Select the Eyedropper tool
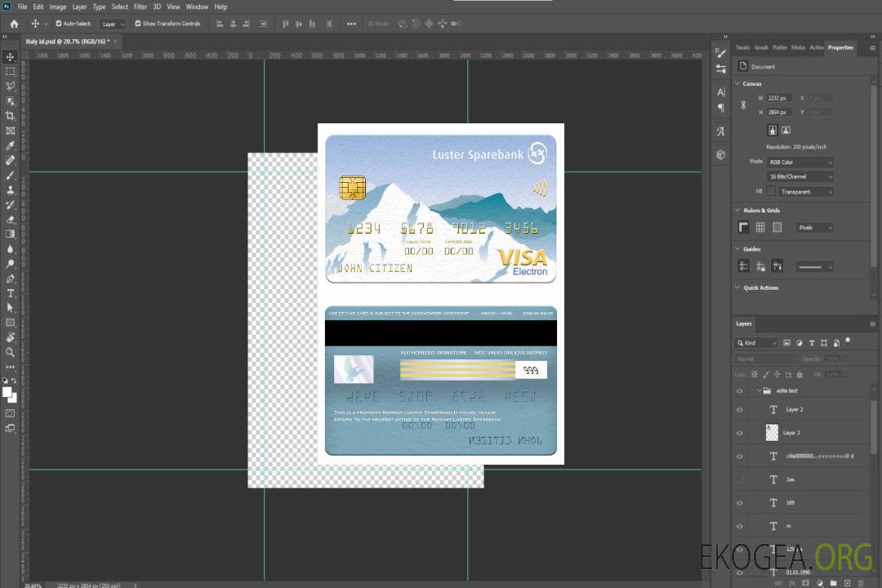Viewport: 882px width, 588px height. [10, 145]
